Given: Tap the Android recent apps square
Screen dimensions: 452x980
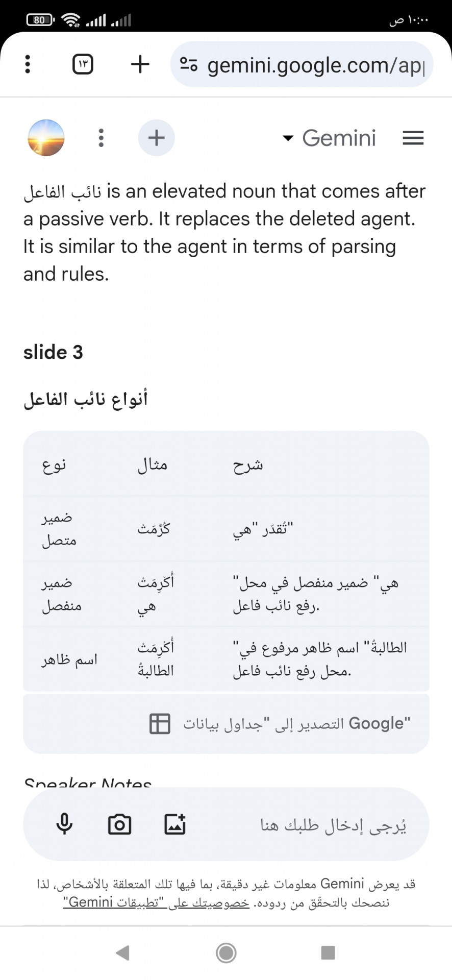Looking at the screenshot, I should pyautogui.click(x=328, y=952).
